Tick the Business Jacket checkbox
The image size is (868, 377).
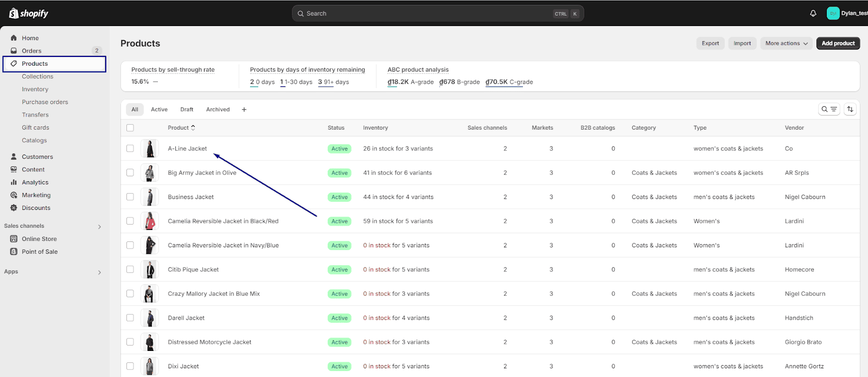point(130,197)
